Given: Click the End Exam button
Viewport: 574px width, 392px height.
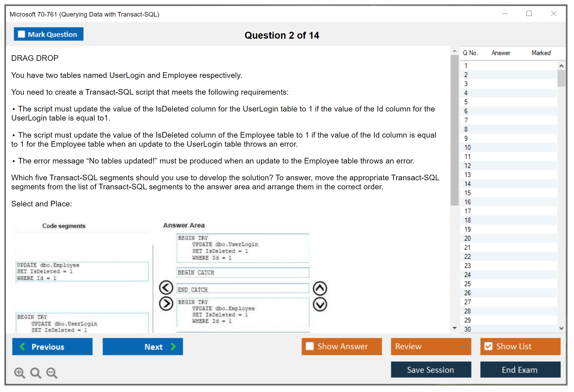Looking at the screenshot, I should 520,370.
